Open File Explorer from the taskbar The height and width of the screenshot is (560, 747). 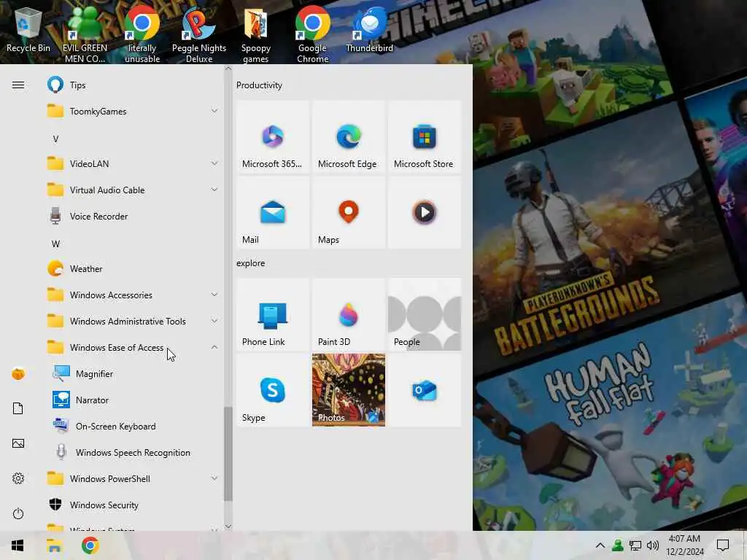[54, 545]
